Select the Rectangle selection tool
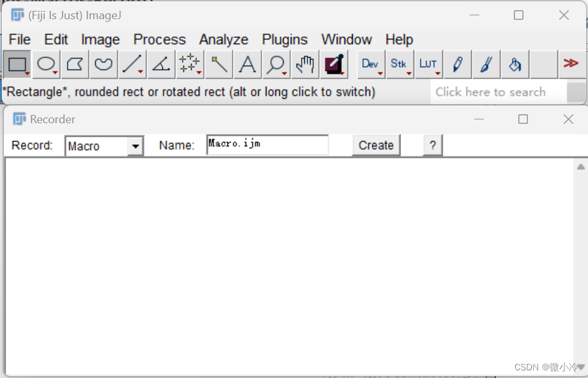Viewport: 588px width, 378px height. [x=17, y=64]
